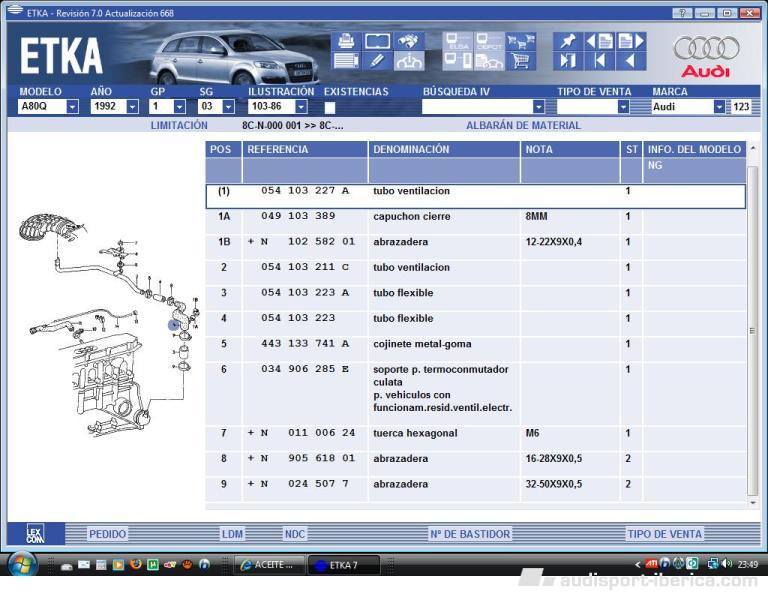
Task: Click the NOTA column header
Action: pyautogui.click(x=570, y=149)
